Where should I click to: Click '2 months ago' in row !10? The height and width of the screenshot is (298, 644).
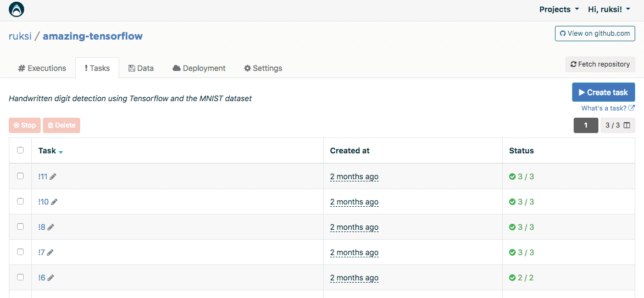pos(354,202)
